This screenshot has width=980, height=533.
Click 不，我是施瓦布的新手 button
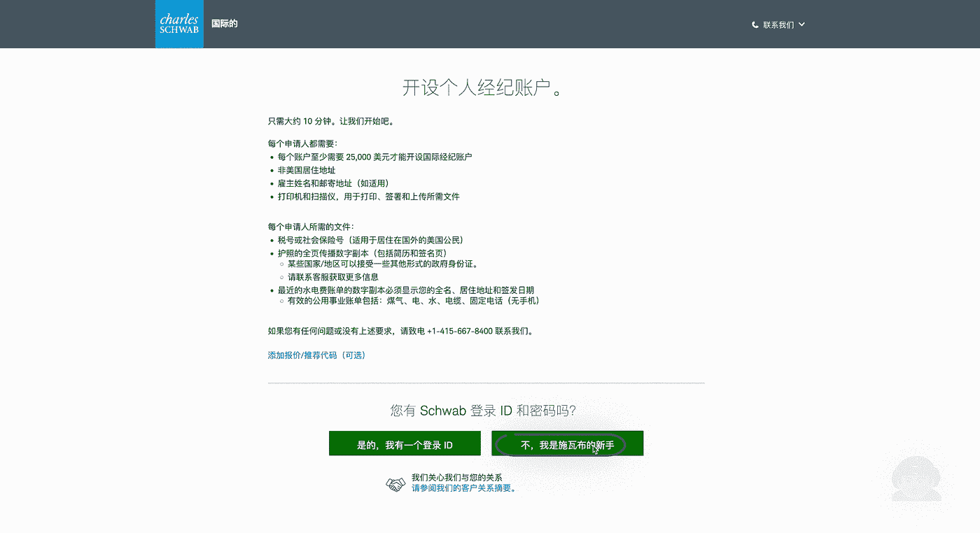click(x=568, y=443)
